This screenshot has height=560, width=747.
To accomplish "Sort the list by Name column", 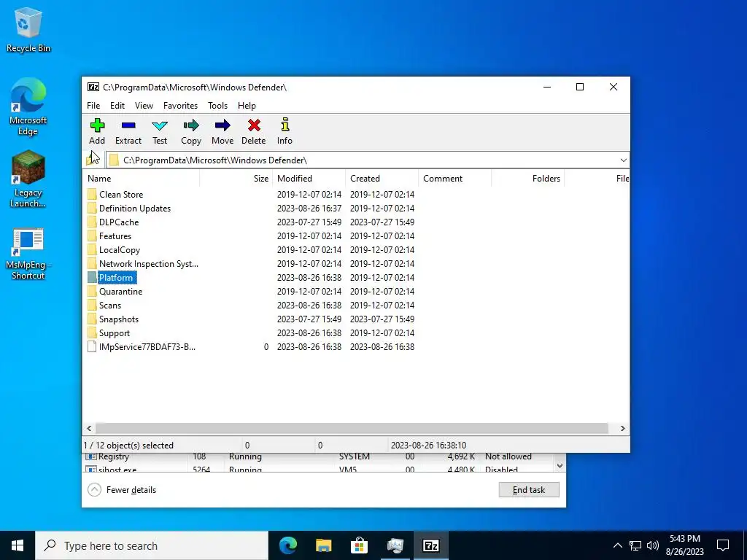I will pyautogui.click(x=141, y=179).
